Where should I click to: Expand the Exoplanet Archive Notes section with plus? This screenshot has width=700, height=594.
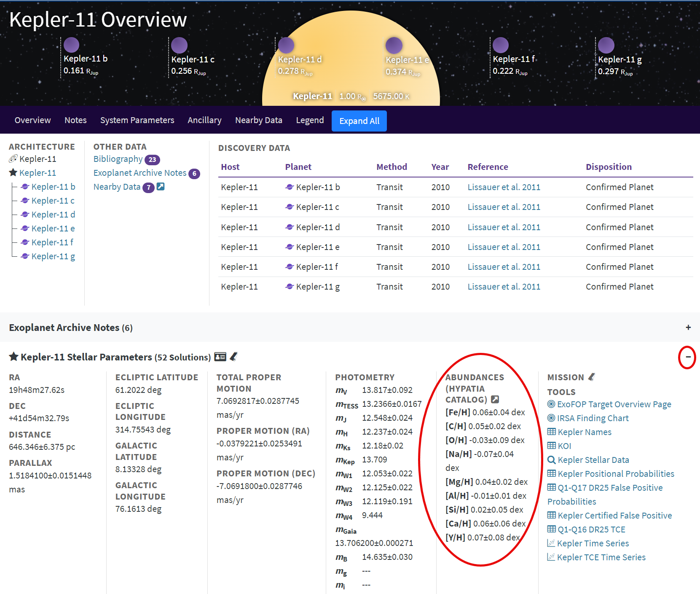(x=688, y=328)
